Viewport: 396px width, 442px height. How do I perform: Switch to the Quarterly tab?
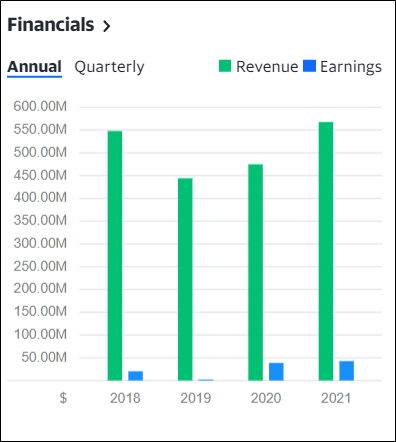pos(109,67)
